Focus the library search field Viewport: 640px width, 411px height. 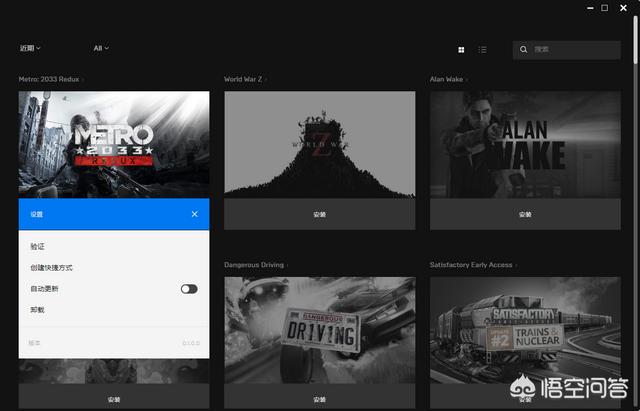pyautogui.click(x=567, y=49)
